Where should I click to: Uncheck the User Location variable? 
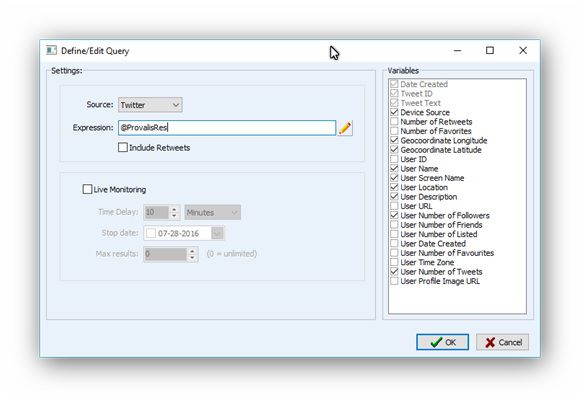(394, 187)
